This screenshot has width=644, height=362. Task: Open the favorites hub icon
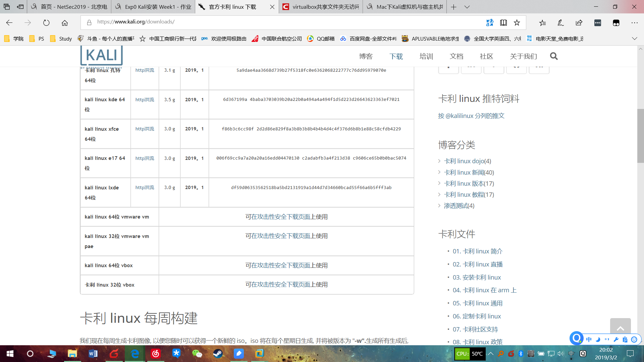click(542, 23)
